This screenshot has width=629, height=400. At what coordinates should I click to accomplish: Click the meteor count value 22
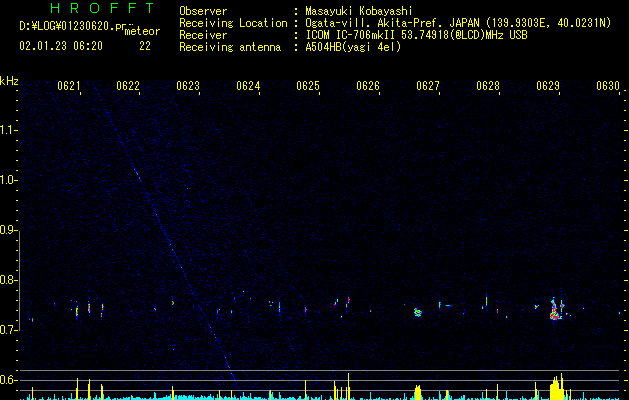pos(145,46)
